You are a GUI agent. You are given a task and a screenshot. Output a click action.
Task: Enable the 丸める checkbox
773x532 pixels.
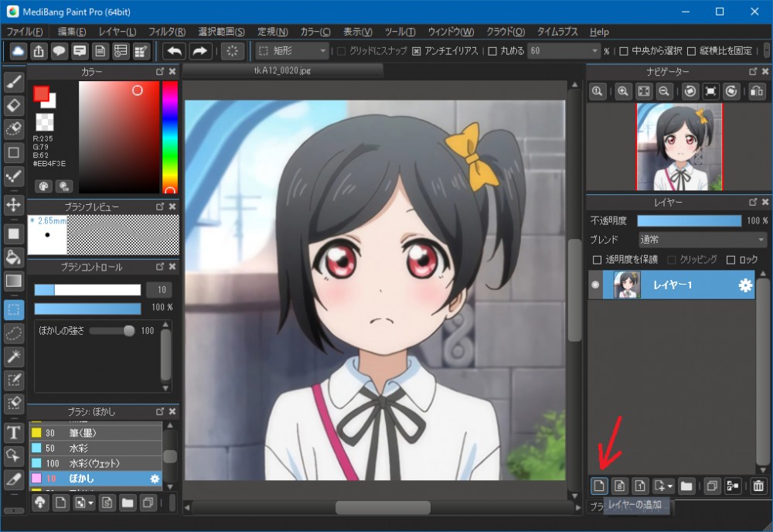point(492,51)
